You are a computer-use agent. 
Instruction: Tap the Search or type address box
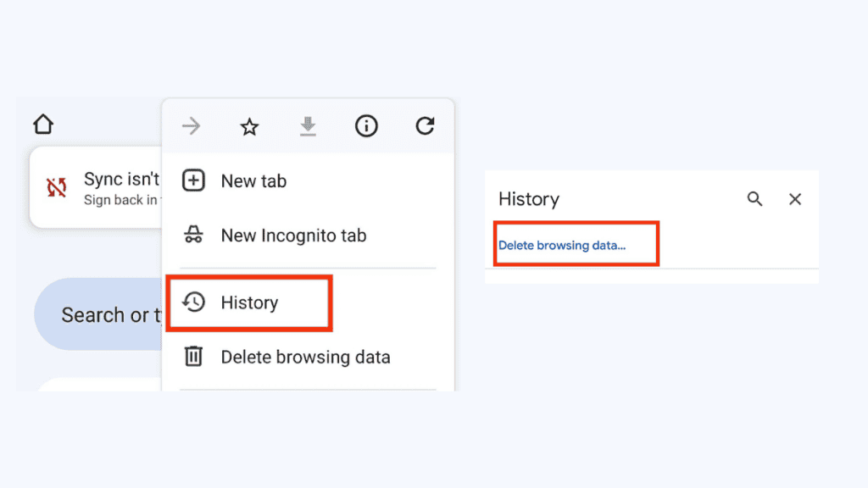(98, 314)
